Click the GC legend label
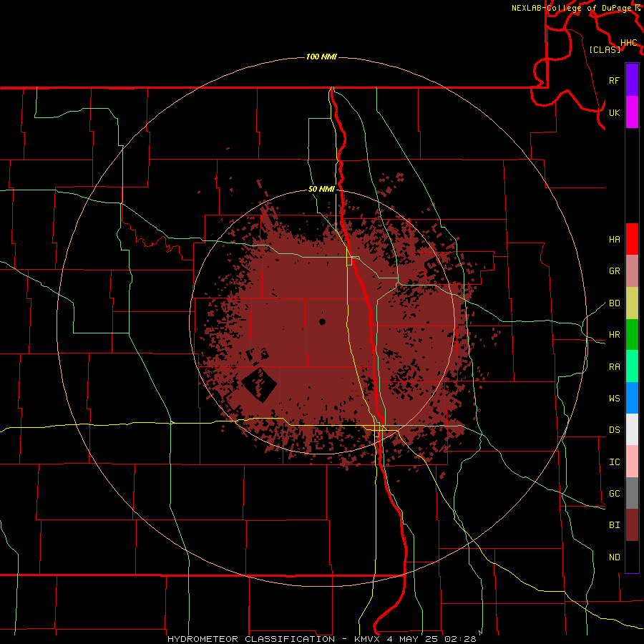 614,494
